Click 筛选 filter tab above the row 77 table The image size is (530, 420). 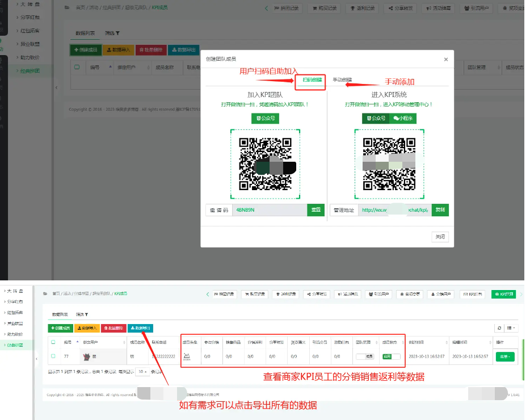82,314
